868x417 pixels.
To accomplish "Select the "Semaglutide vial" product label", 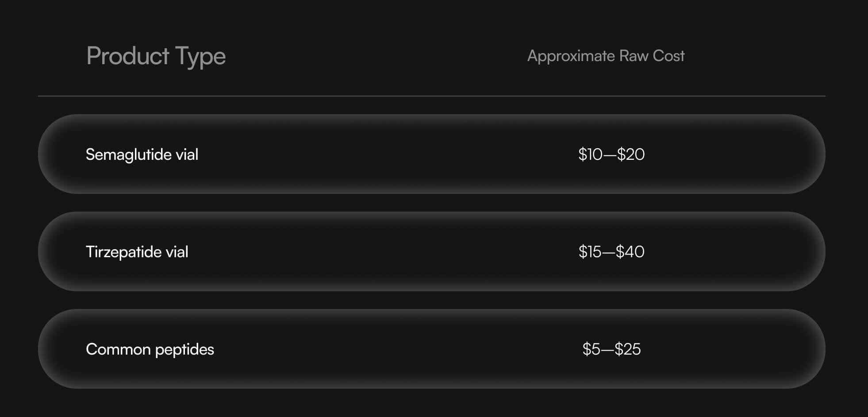I will 142,154.
